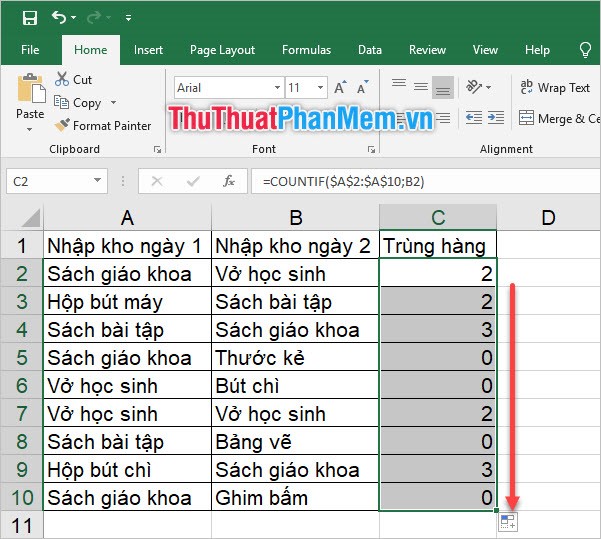This screenshot has width=601, height=539.
Task: Click cell 'Ghim bấm'
Action: pyautogui.click(x=295, y=497)
